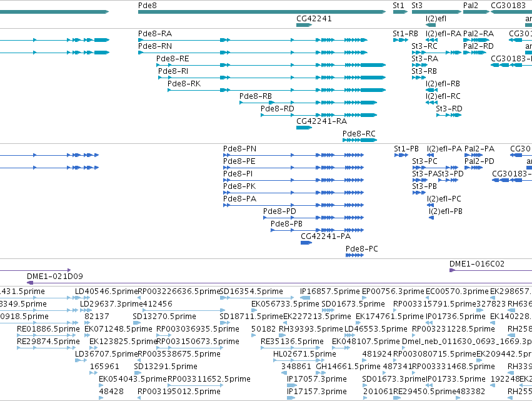532x401 pixels.
Task: Click the l(2)efl-PC protein label
Action: (x=444, y=199)
